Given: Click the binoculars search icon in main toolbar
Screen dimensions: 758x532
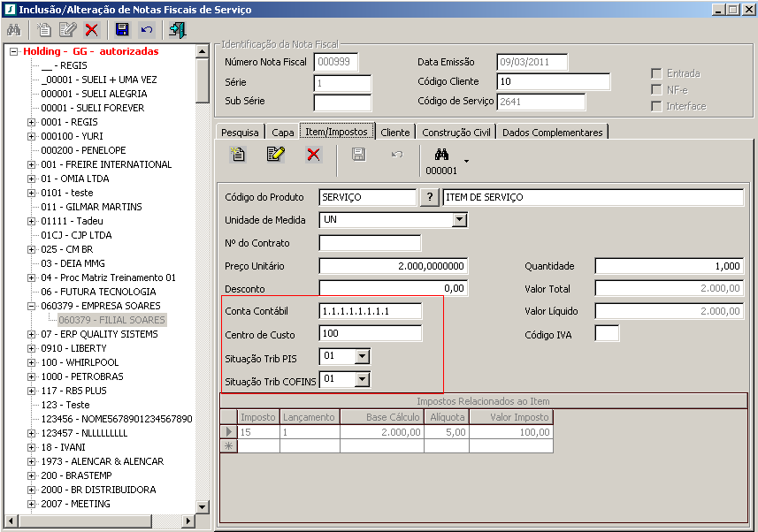Looking at the screenshot, I should pos(14,29).
